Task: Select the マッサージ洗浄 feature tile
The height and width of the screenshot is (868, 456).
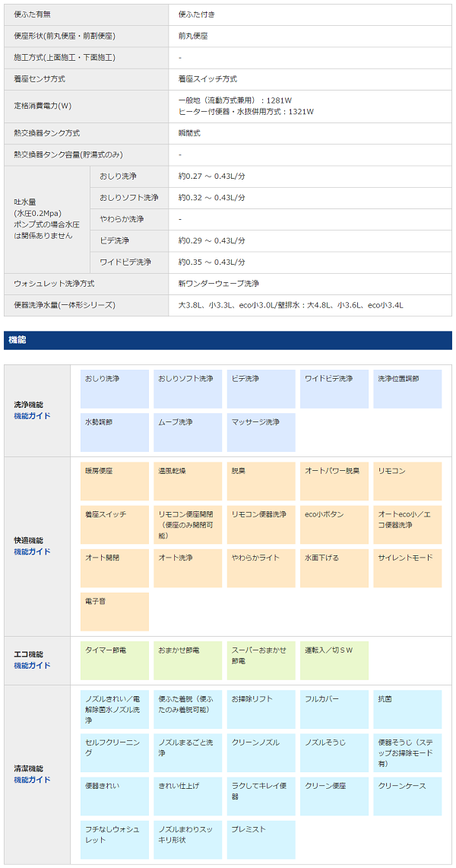Action: (261, 432)
